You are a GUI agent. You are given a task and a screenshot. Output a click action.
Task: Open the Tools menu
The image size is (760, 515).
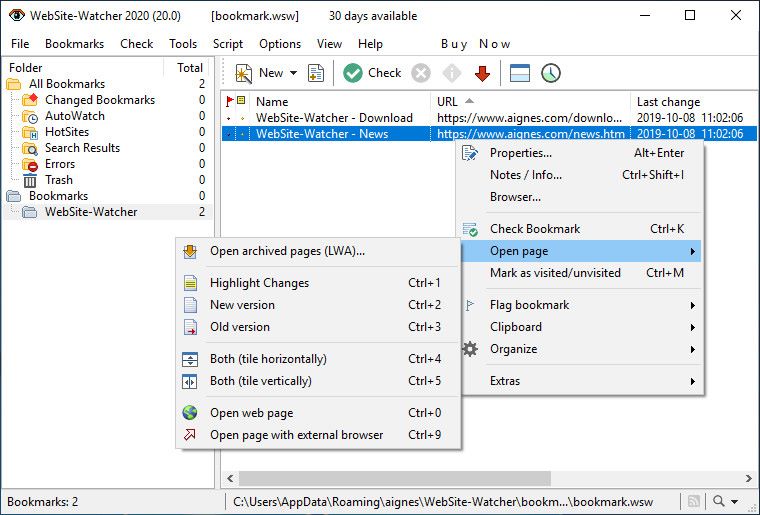[x=183, y=44]
